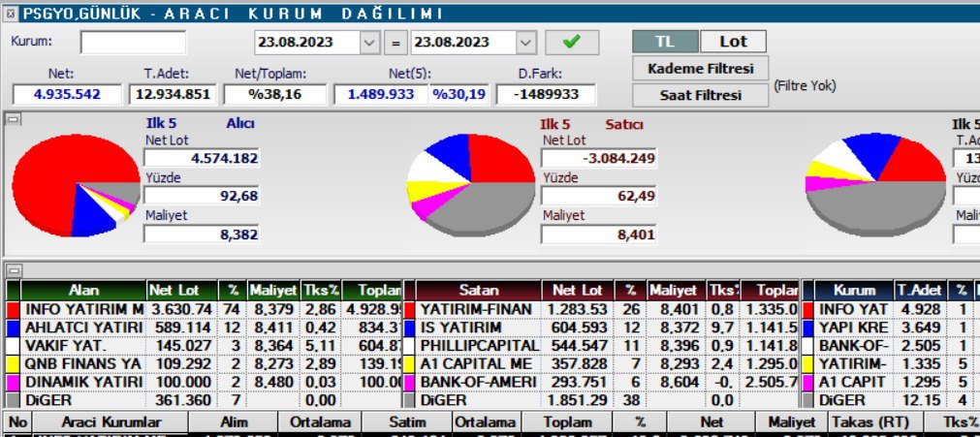980x437 pixels.
Task: Click the Satim column header
Action: click(407, 422)
